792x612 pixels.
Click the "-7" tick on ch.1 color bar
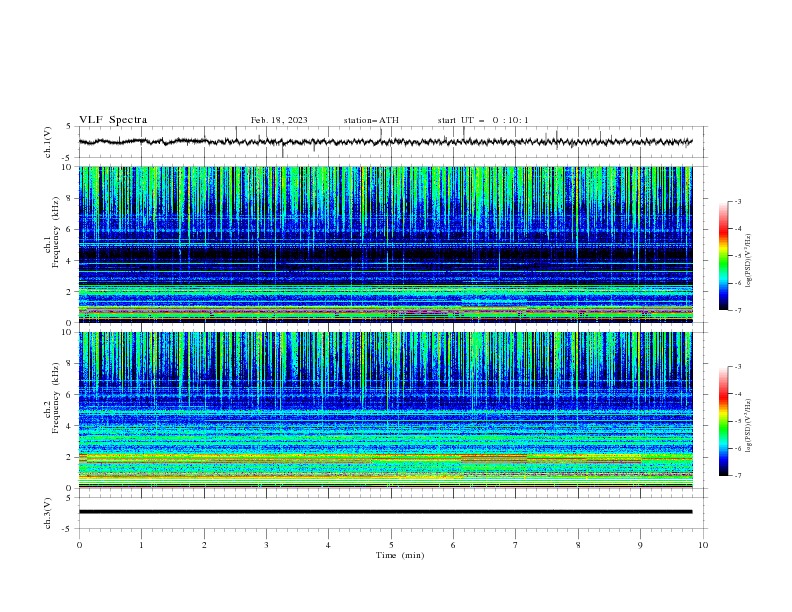[737, 310]
